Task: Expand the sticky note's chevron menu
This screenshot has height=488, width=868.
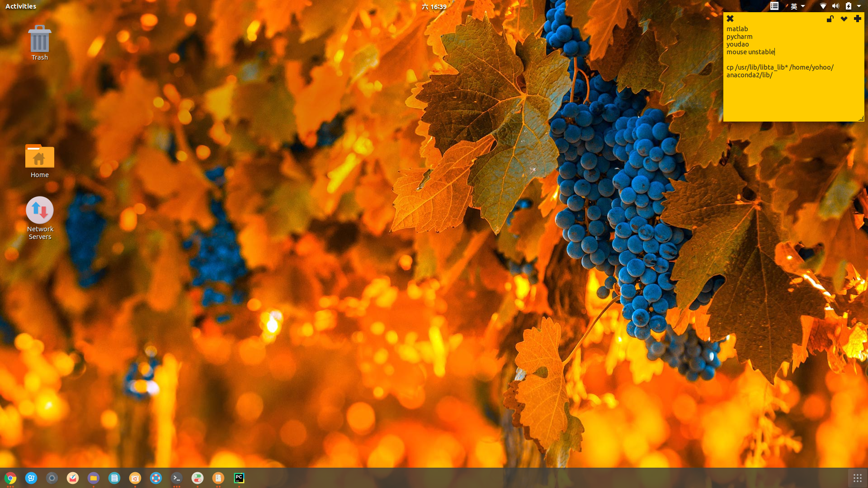Action: tap(844, 19)
